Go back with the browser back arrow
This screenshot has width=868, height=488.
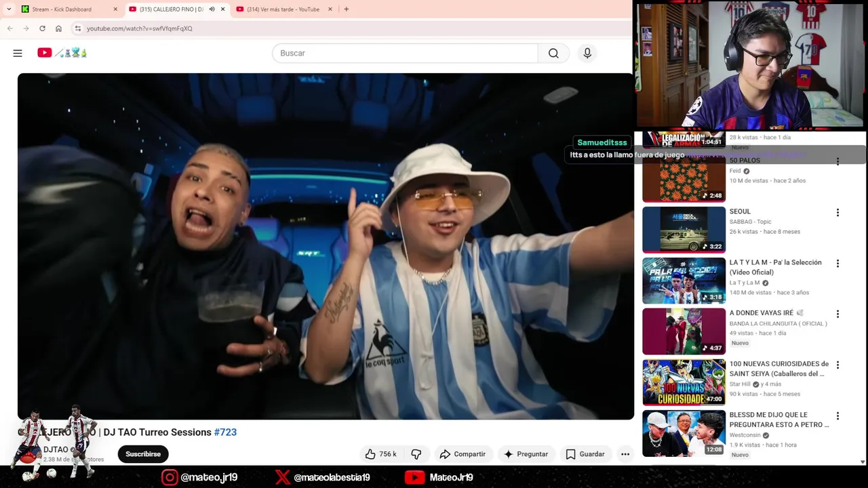tap(9, 28)
